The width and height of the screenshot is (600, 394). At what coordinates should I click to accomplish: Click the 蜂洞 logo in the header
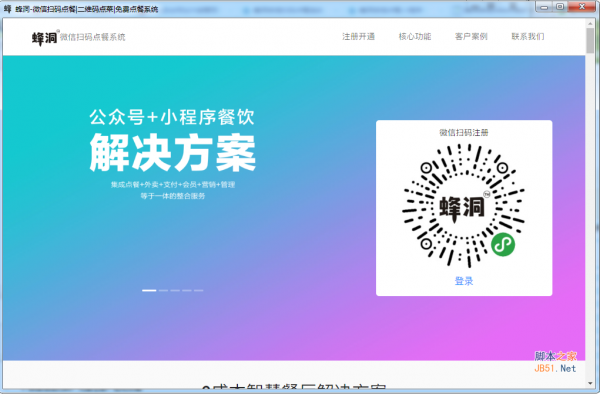point(45,38)
